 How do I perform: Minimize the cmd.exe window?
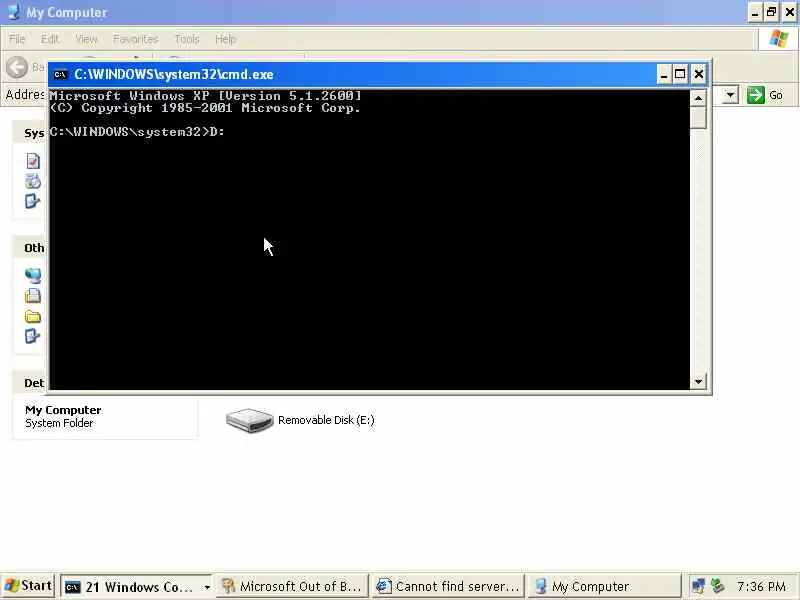click(663, 74)
